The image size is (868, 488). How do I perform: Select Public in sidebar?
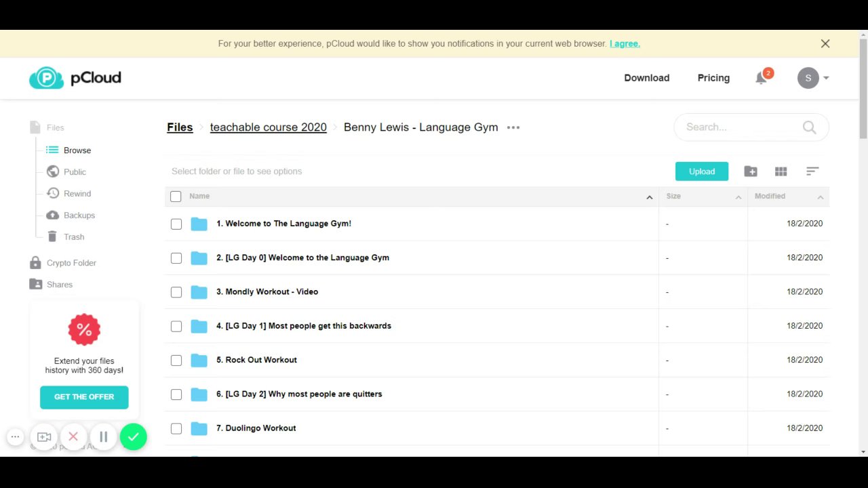point(66,172)
